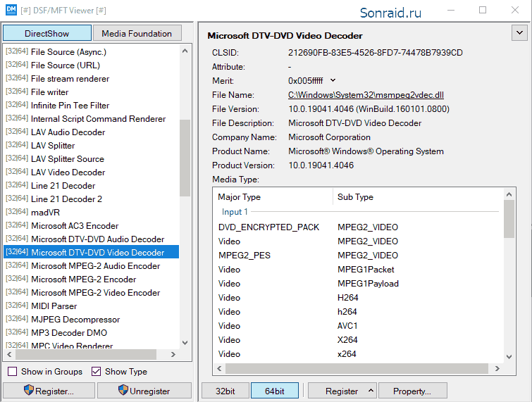Image resolution: width=532 pixels, height=402 pixels.
Task: Select the 32bit toggle button
Action: click(225, 391)
